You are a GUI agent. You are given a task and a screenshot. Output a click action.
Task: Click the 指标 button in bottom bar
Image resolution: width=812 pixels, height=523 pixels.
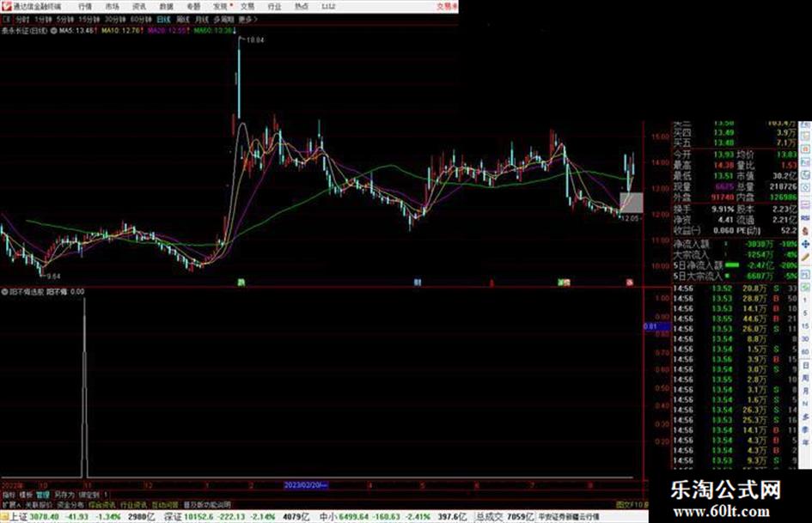pos(9,495)
